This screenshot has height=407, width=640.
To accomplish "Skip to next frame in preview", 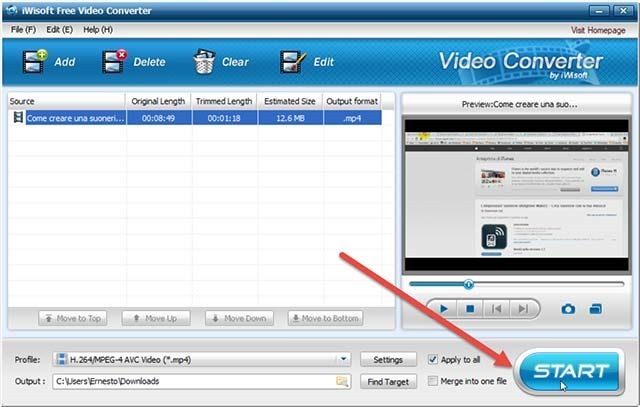I will click(523, 309).
